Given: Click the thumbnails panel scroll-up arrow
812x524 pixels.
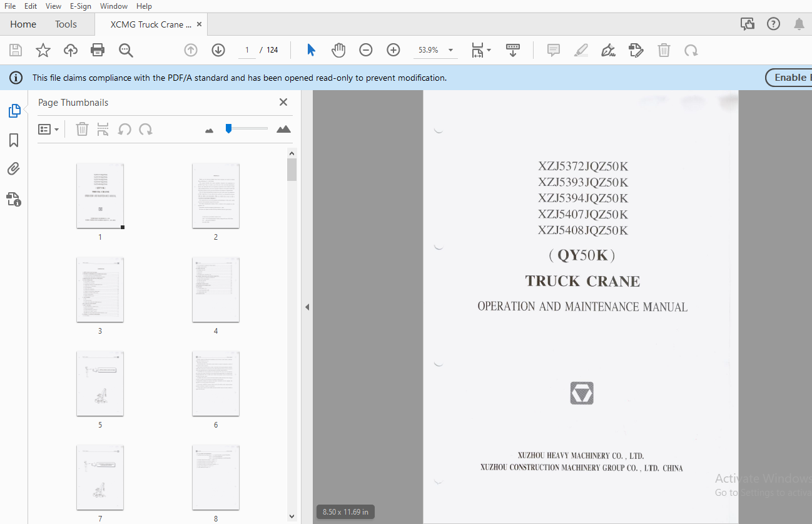Looking at the screenshot, I should [x=292, y=153].
